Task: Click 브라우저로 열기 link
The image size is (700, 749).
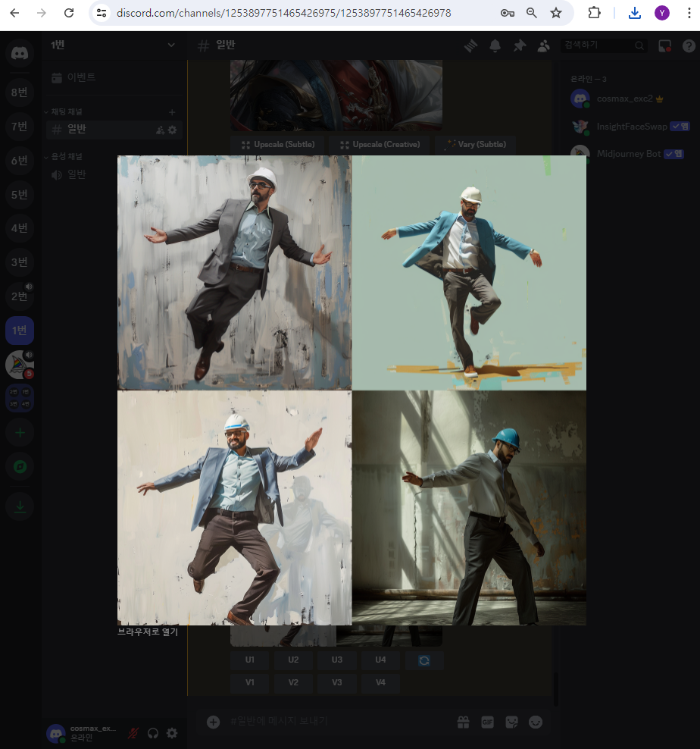Action: (x=148, y=632)
